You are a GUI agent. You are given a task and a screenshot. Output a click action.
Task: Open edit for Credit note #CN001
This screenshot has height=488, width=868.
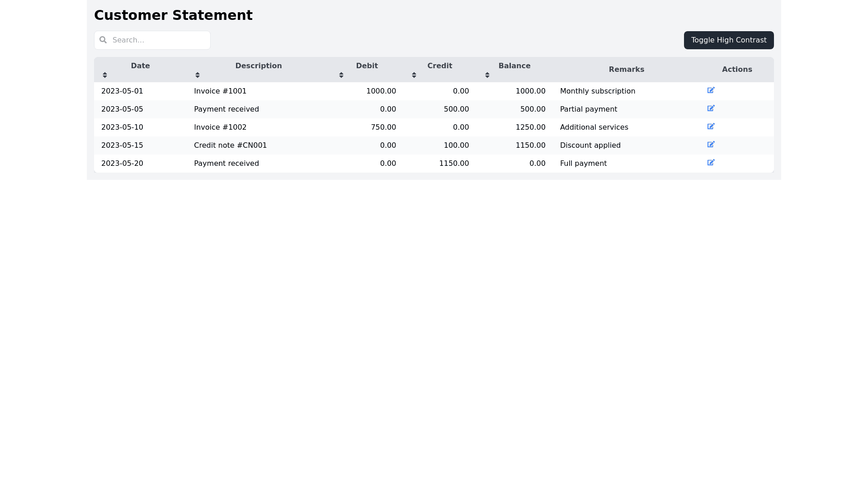[711, 145]
